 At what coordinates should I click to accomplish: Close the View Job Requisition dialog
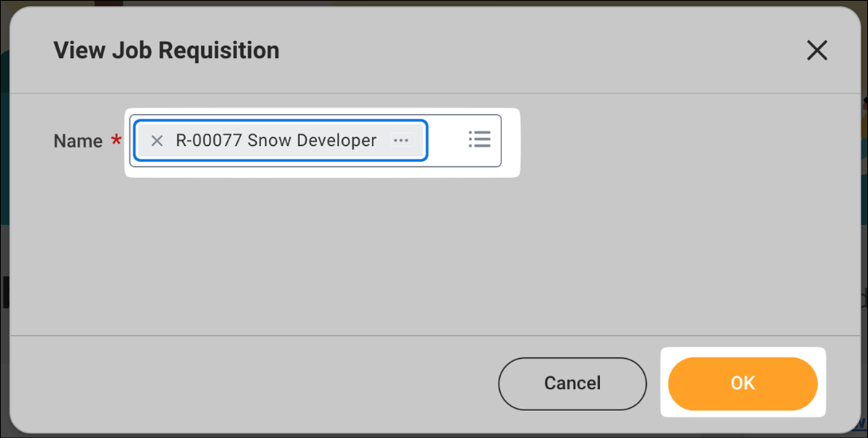pos(816,50)
